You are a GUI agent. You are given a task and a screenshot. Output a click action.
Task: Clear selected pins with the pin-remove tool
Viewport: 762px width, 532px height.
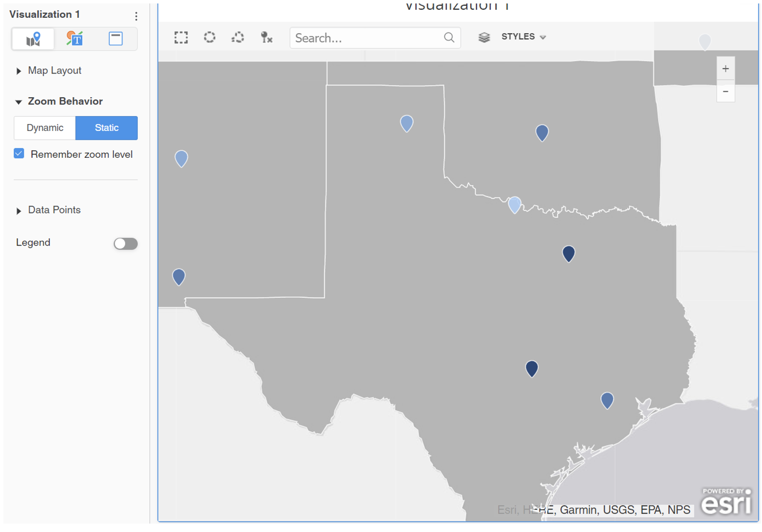point(266,37)
